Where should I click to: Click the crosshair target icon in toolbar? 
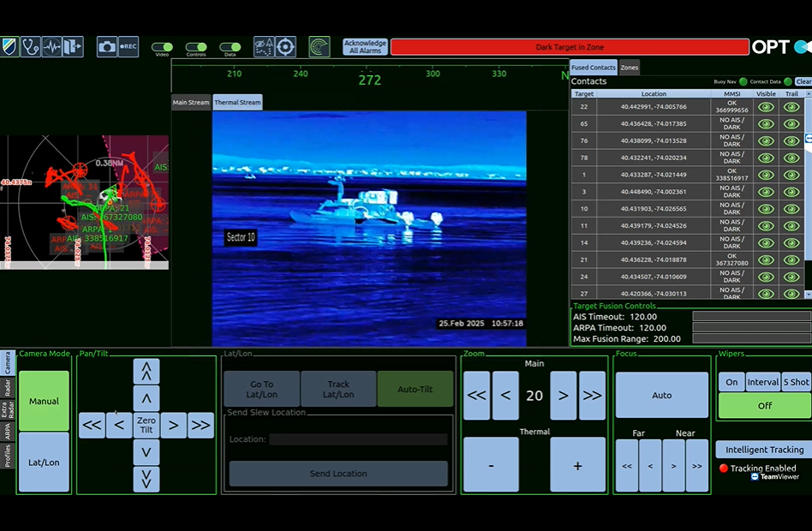(285, 46)
